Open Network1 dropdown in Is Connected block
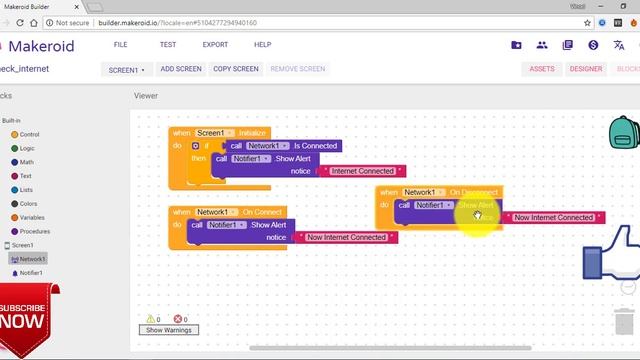 pos(268,146)
